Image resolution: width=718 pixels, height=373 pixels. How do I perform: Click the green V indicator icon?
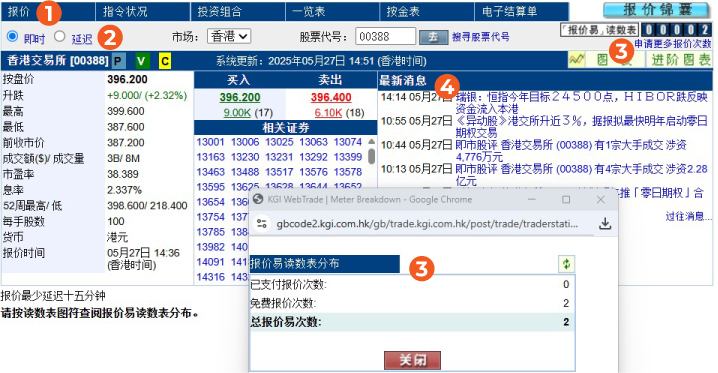tap(142, 61)
